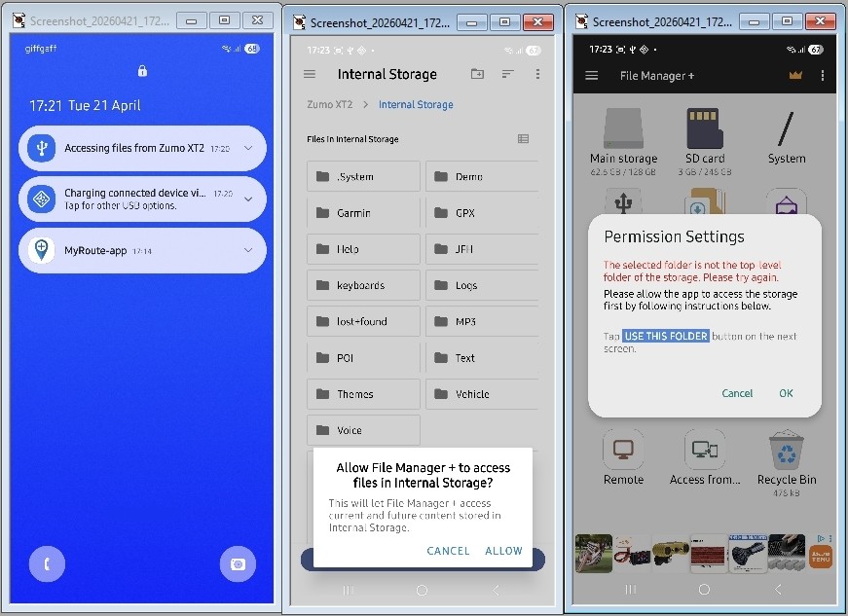Image resolution: width=848 pixels, height=616 pixels.
Task: Click the sort icon in Internal Storage toolbar
Action: 507,74
